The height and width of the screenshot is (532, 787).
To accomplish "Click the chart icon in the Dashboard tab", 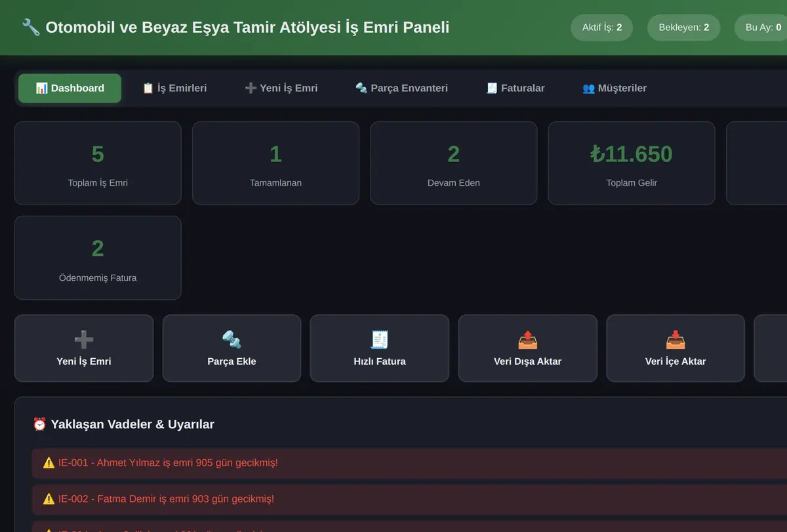I will (41, 88).
